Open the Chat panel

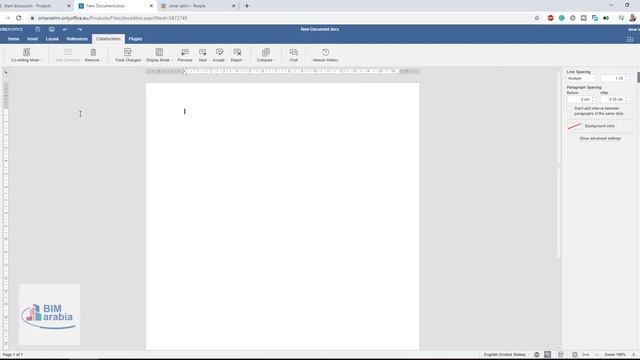(x=293, y=55)
